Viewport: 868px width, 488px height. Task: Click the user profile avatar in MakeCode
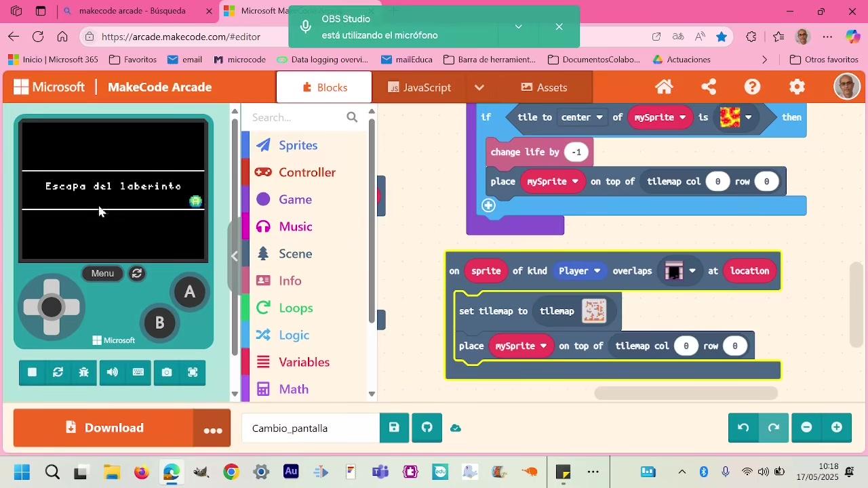coord(846,87)
